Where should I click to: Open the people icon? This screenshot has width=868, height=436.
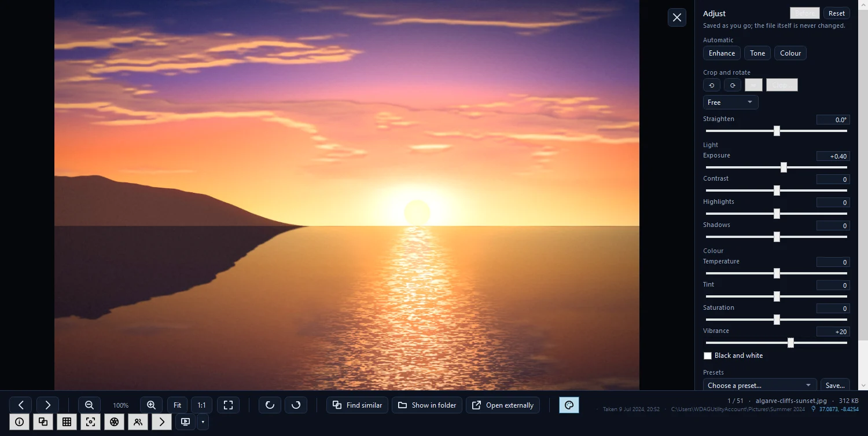tap(138, 422)
